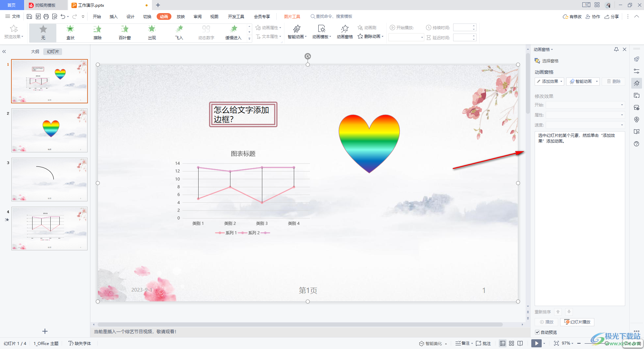Click the 动画刷 animation painter
The height and width of the screenshot is (349, 644).
click(x=367, y=28)
